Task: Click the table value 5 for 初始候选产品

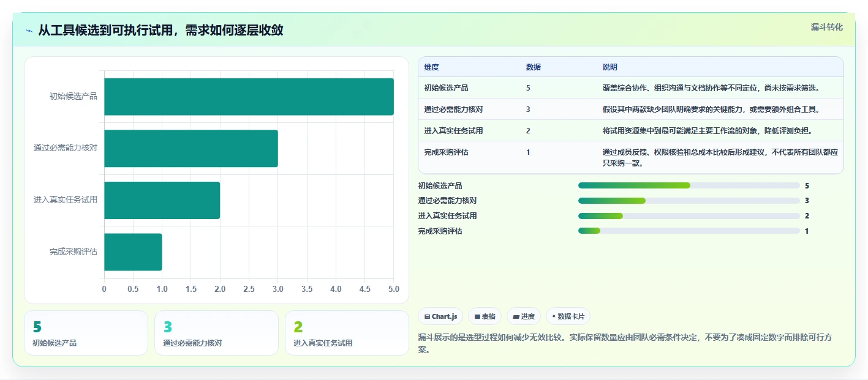Action: (528, 88)
